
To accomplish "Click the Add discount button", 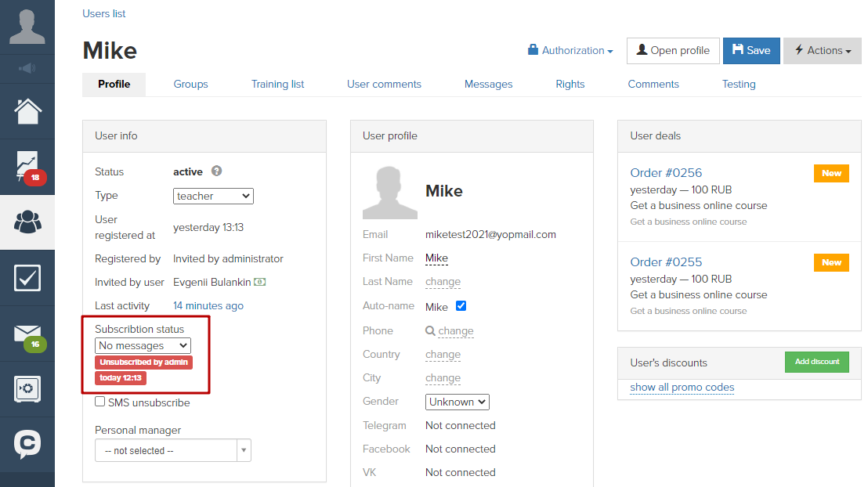I will coord(816,362).
